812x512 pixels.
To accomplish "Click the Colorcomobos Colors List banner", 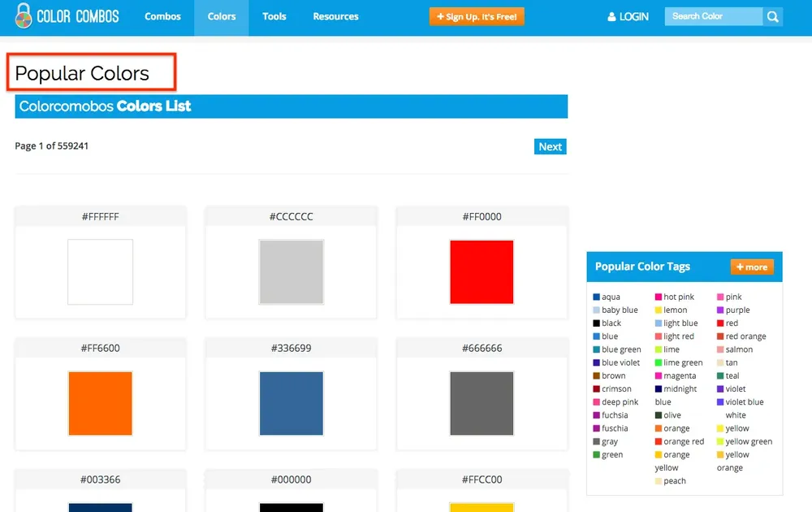I will click(291, 106).
